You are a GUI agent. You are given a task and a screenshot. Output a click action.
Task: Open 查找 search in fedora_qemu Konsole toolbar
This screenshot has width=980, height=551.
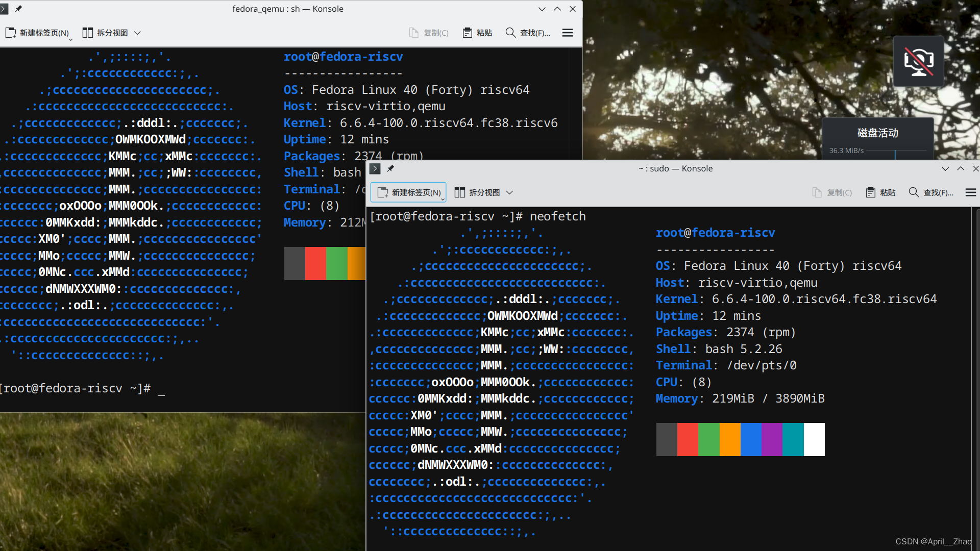[528, 33]
